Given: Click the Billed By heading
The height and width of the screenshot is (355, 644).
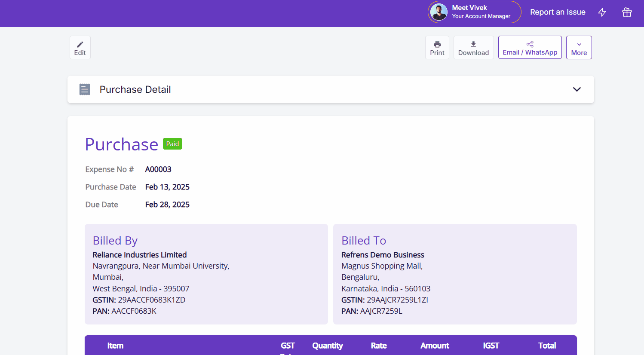Looking at the screenshot, I should pos(115,241).
